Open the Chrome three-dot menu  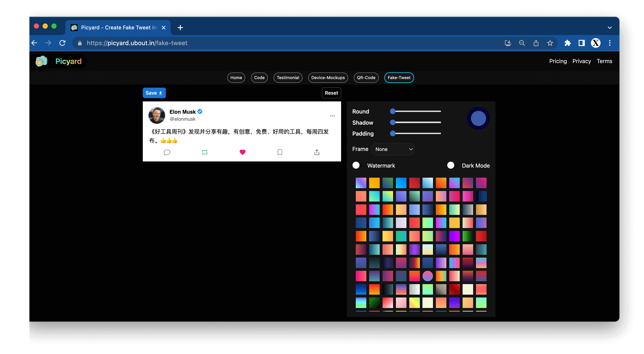610,43
